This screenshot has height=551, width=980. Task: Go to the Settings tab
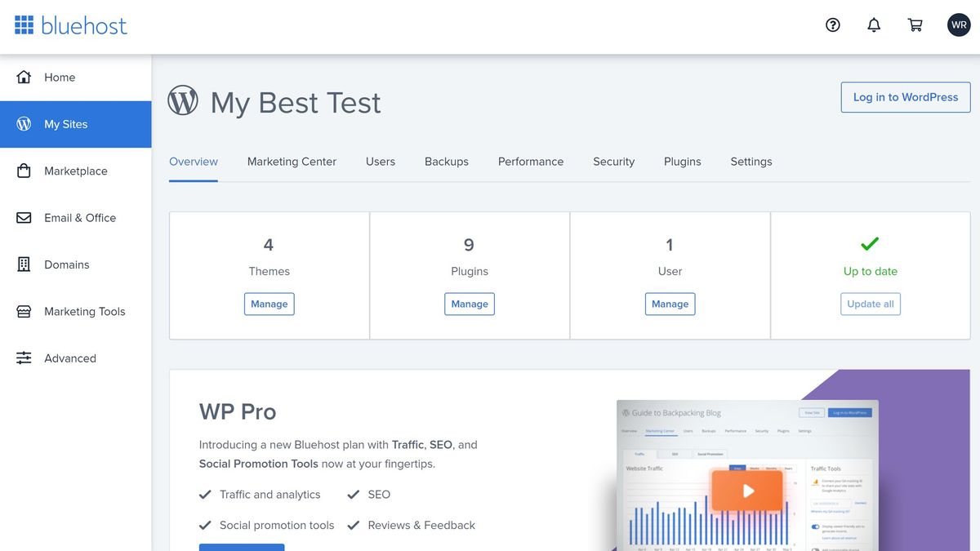click(x=751, y=162)
